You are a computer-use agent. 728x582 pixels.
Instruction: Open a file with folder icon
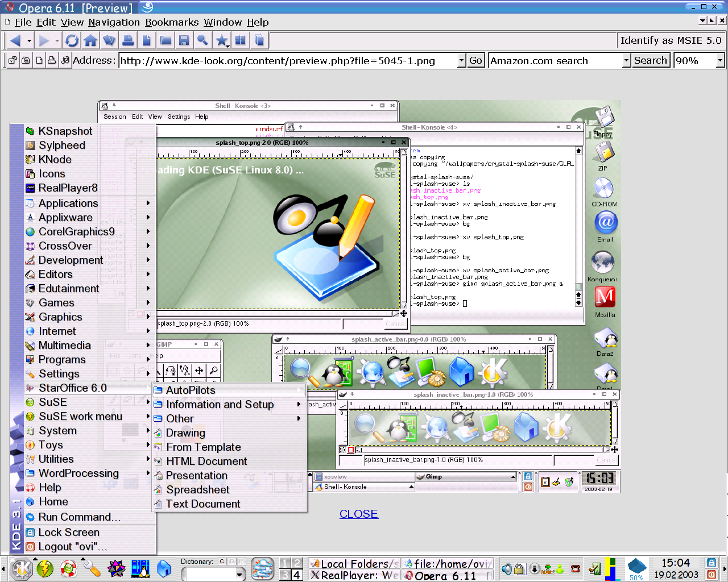[x=166, y=40]
